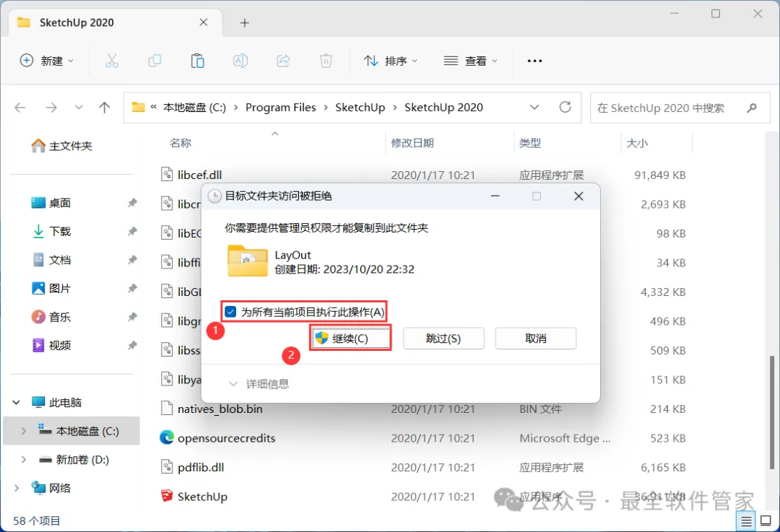Screen dimensions: 780x532
Task: Toggle 为所有当前项目执行此操作 checkbox
Action: coord(230,312)
